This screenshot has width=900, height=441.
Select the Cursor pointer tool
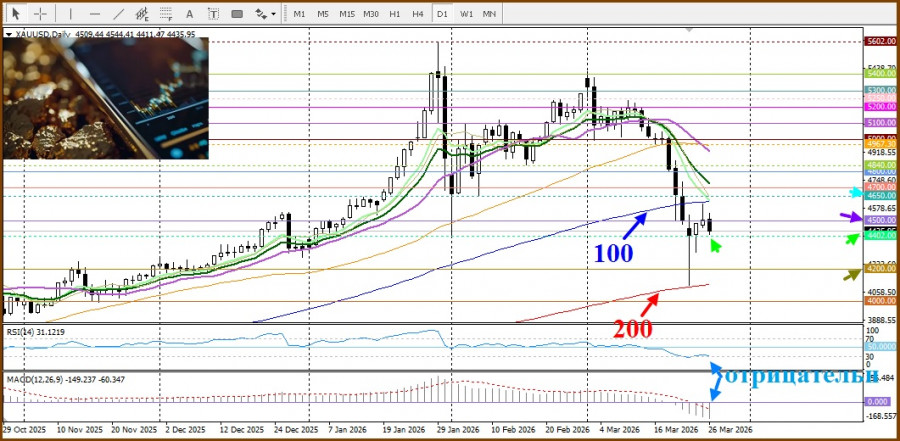click(15, 13)
